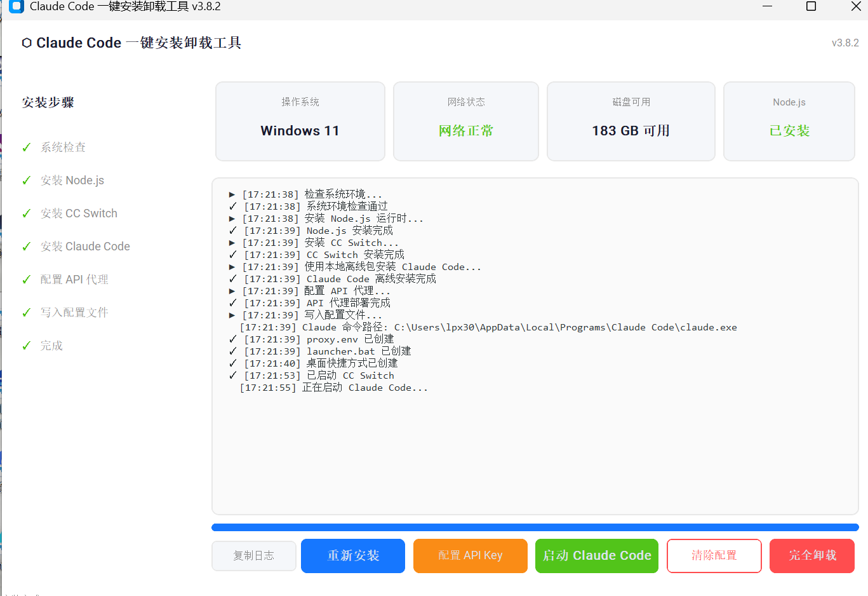Click the checkmark next to 安装 Node.js step
The image size is (868, 596).
click(27, 180)
